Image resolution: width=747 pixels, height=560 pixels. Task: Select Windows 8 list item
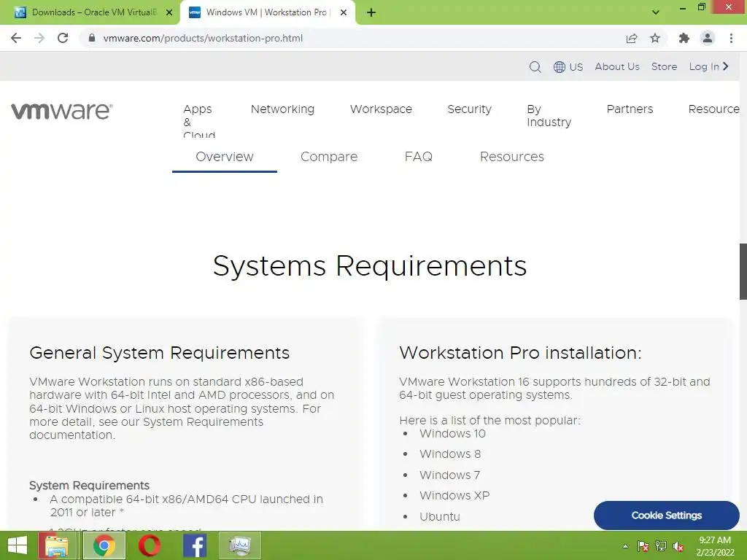(450, 454)
